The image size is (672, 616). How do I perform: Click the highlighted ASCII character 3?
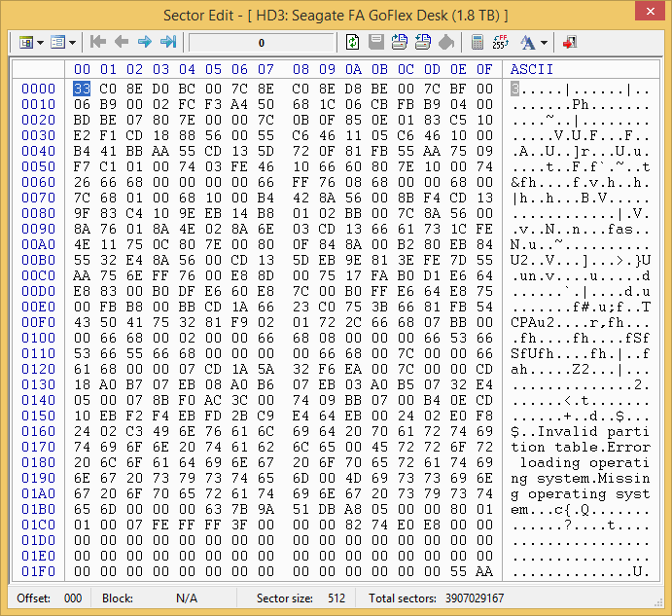coord(514,89)
